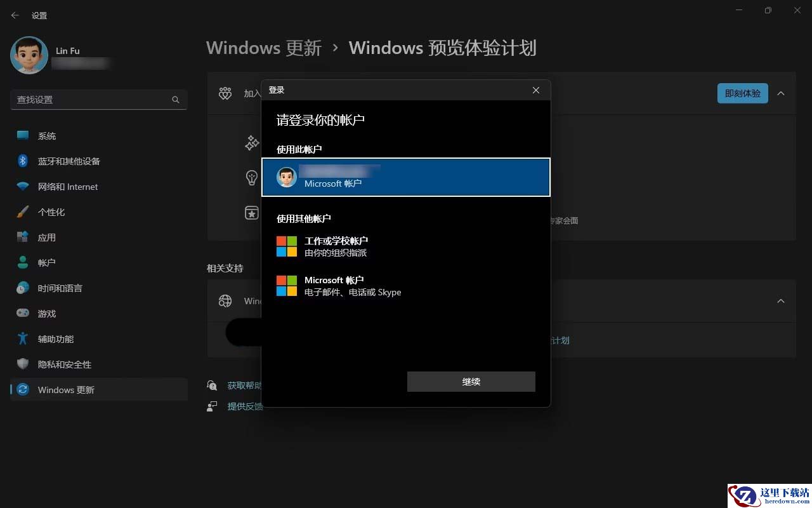Screen dimensions: 812x508
Task: Select Windows 更新 in the sidebar list
Action: pyautogui.click(x=99, y=390)
